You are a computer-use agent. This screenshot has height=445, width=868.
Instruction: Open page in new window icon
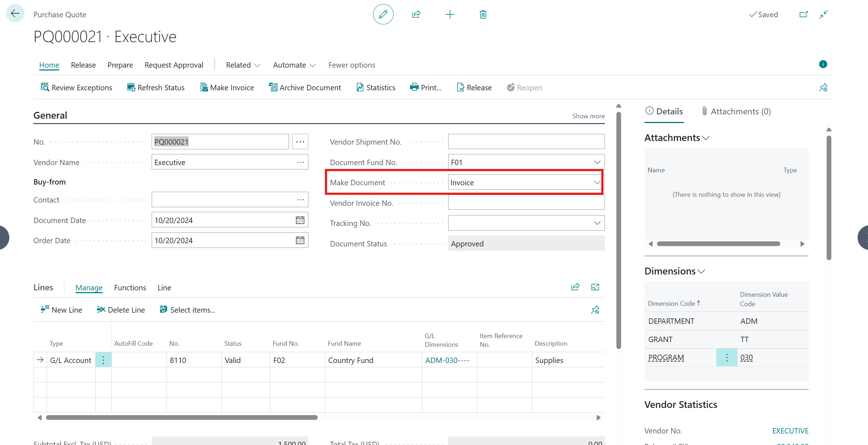click(804, 14)
